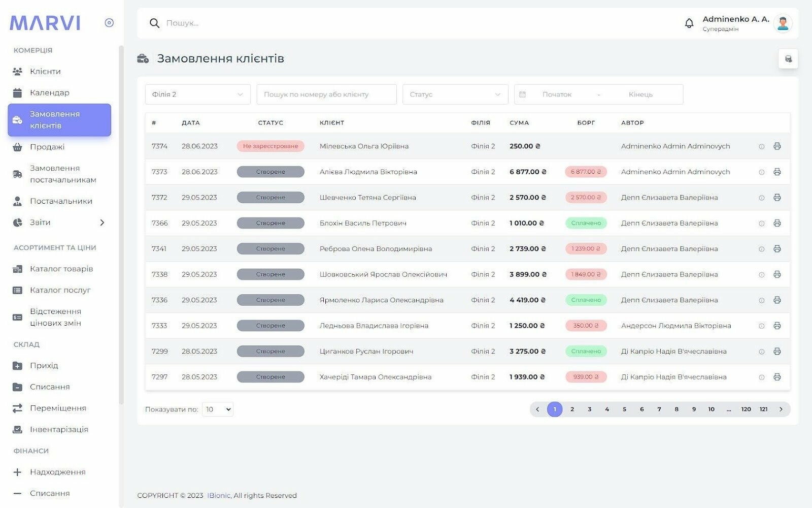Screen dimensions: 812x508
Task: Click the user avatar picture
Action: (783, 23)
